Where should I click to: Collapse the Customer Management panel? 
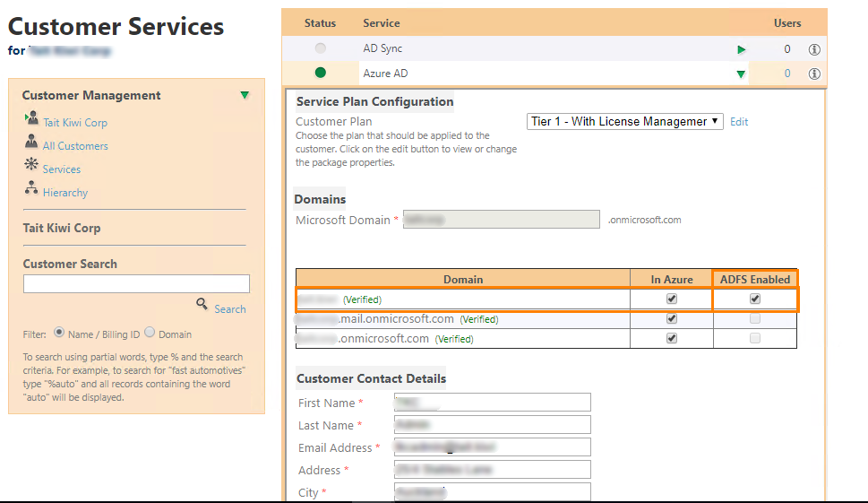pos(245,95)
